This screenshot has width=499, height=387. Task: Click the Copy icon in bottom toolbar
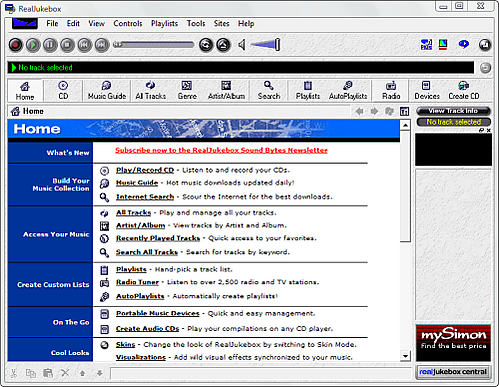(31, 373)
